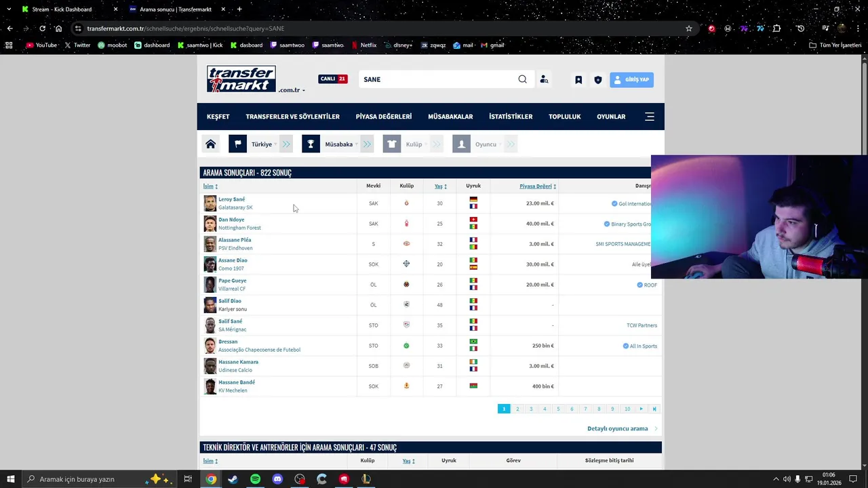Open a new browser tab
Screen dimensions: 868x488
[x=239, y=9]
